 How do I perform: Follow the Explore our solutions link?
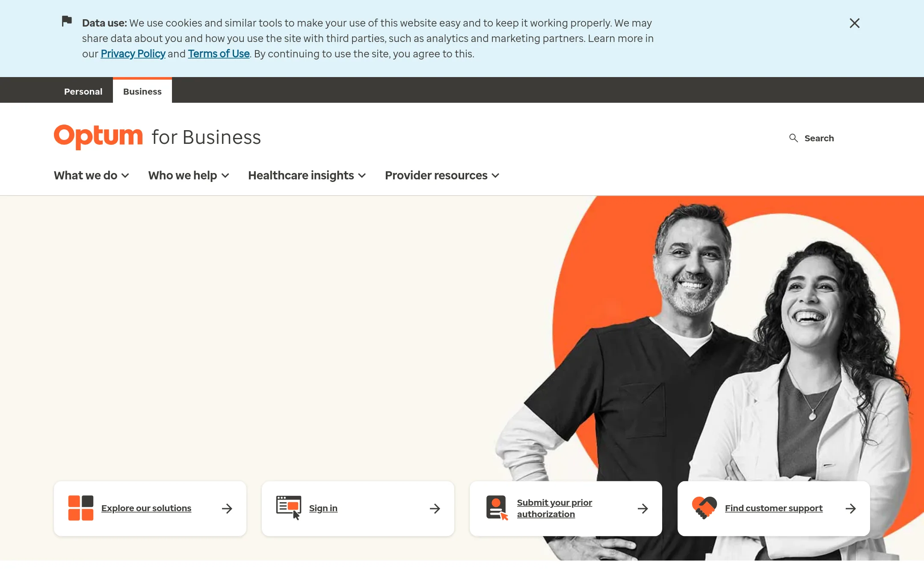coord(146,508)
